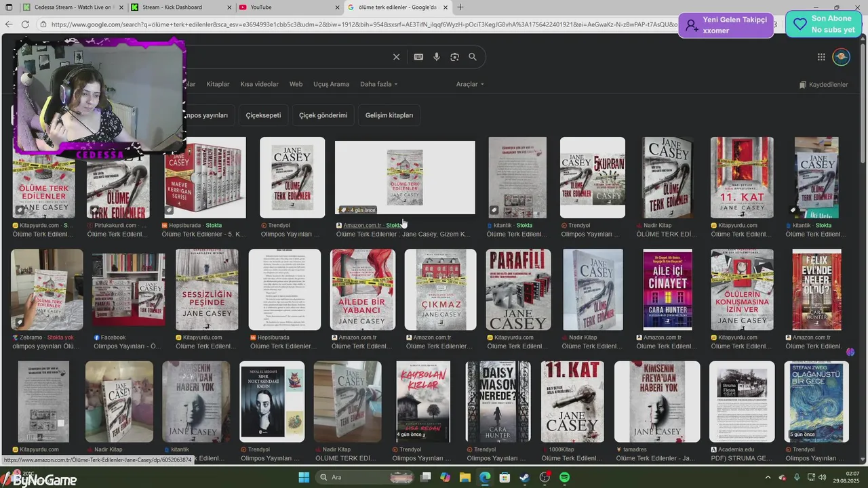Open Microsoft Edge from the taskbar
This screenshot has width=868, height=488.
(x=485, y=477)
